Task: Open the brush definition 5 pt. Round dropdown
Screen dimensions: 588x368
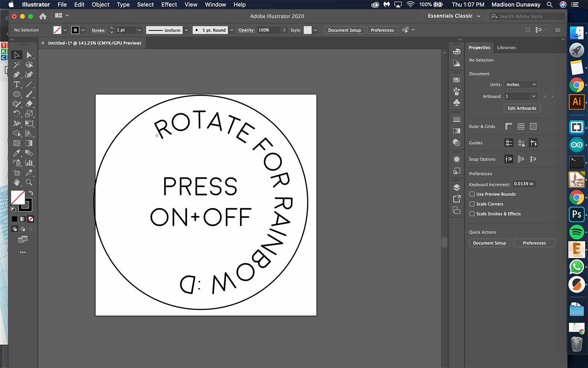Action: click(232, 30)
